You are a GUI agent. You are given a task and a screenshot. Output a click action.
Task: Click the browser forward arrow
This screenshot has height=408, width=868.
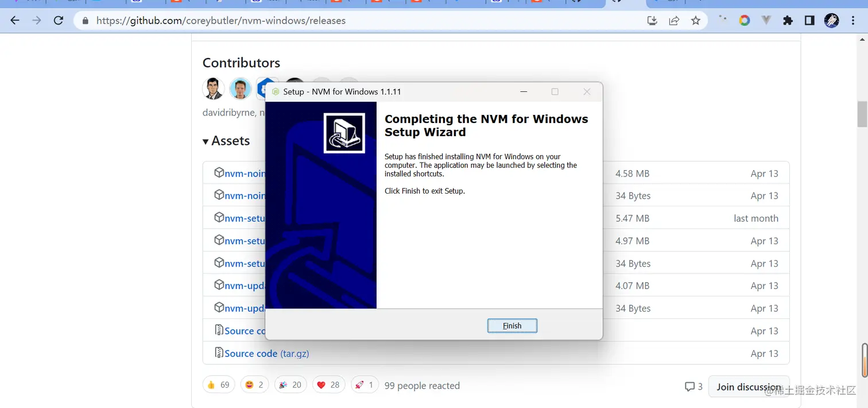37,21
